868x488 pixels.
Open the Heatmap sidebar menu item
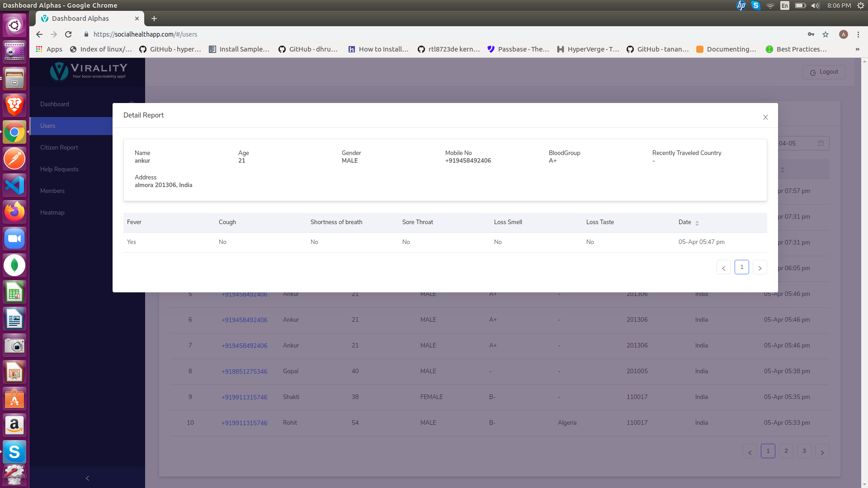[52, 212]
